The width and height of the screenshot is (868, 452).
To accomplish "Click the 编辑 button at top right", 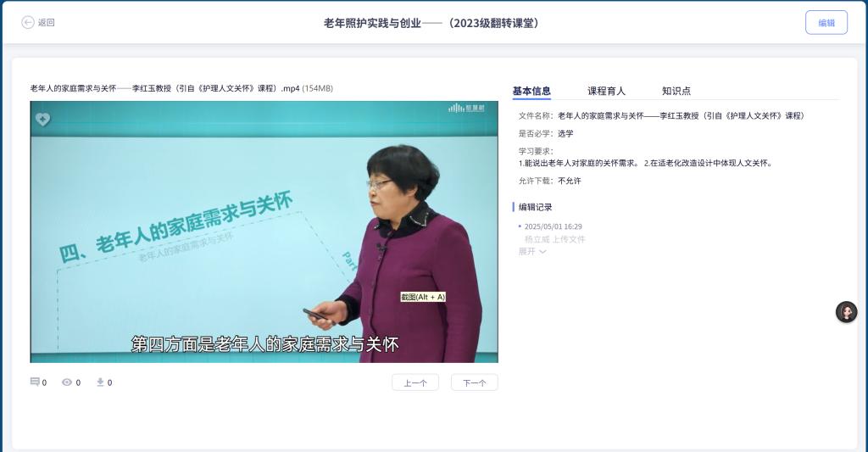I will coord(826,23).
